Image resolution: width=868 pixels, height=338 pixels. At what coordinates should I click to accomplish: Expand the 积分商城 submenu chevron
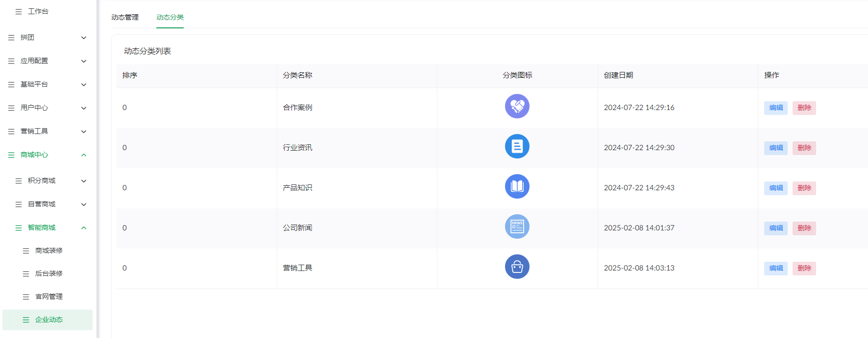click(84, 181)
